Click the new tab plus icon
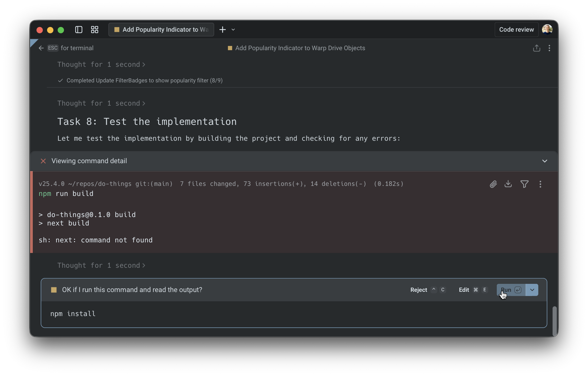The image size is (588, 376). [x=223, y=30]
